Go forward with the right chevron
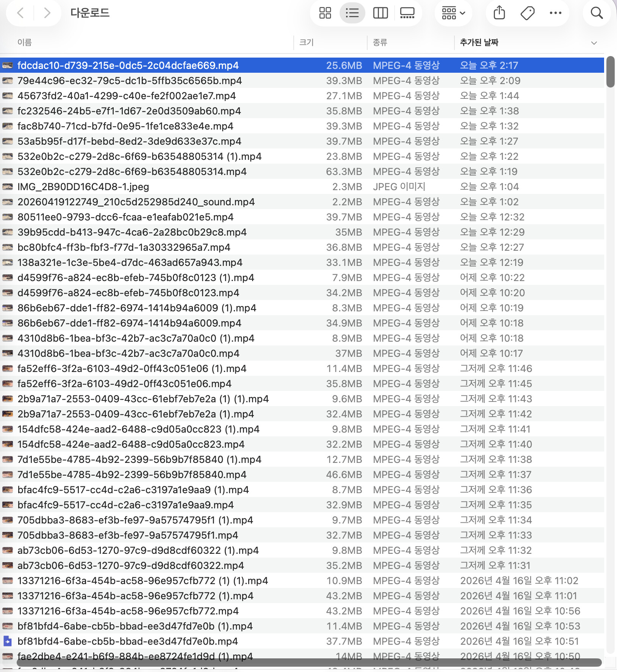 pos(47,13)
